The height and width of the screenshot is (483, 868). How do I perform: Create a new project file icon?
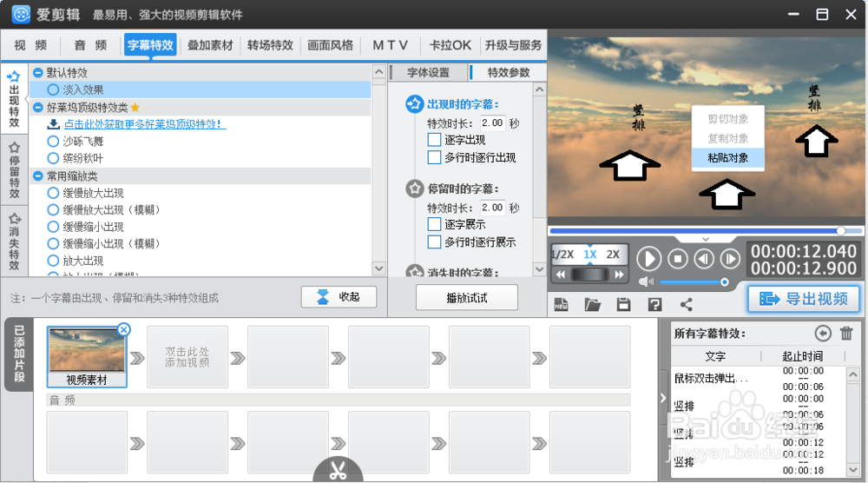point(562,304)
